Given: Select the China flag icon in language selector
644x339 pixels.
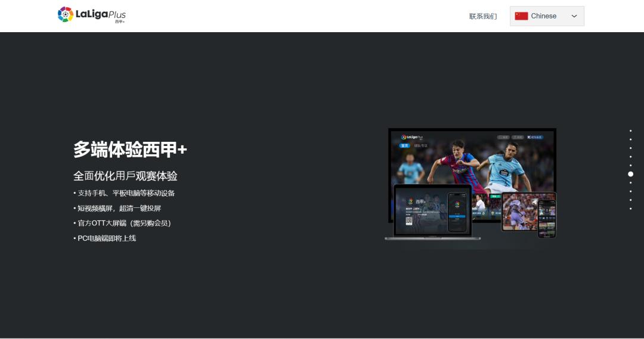Looking at the screenshot, I should 521,16.
